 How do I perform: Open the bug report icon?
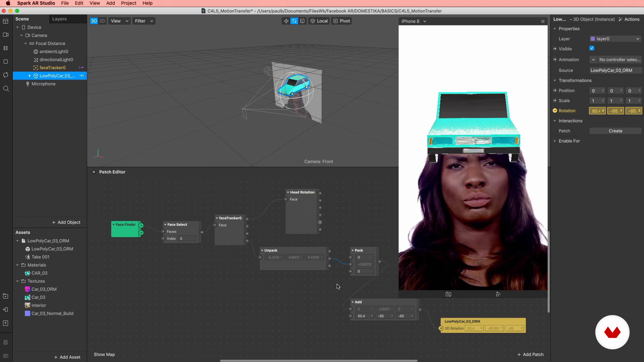coord(6,342)
